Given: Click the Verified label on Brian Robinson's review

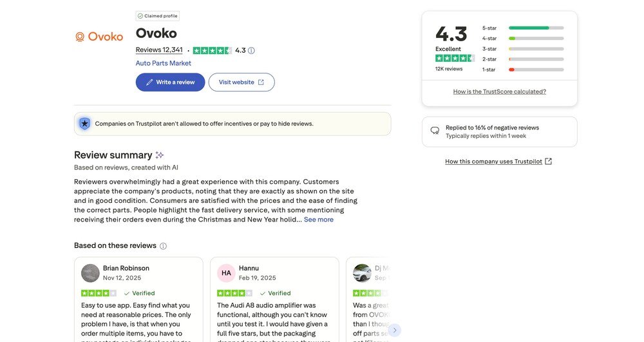Looking at the screenshot, I should click(x=140, y=293).
